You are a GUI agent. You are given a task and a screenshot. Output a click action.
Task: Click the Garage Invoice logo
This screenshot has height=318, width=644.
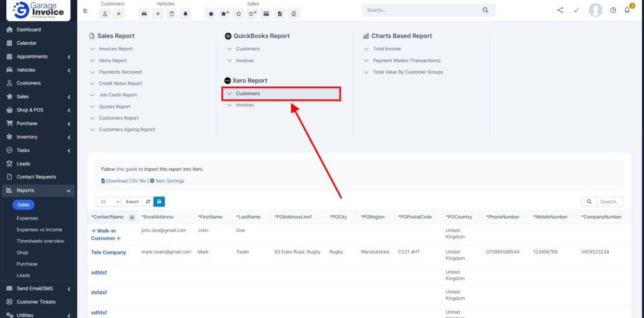tap(38, 10)
